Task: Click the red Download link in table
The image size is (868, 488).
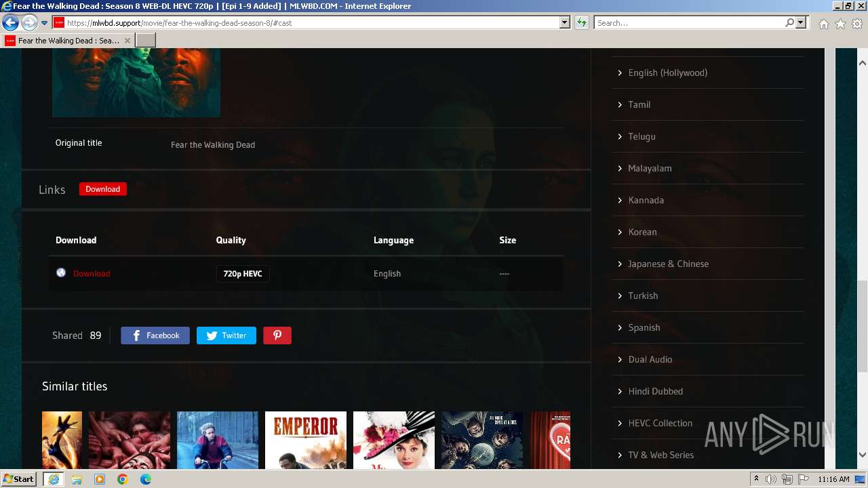Action: (x=92, y=274)
